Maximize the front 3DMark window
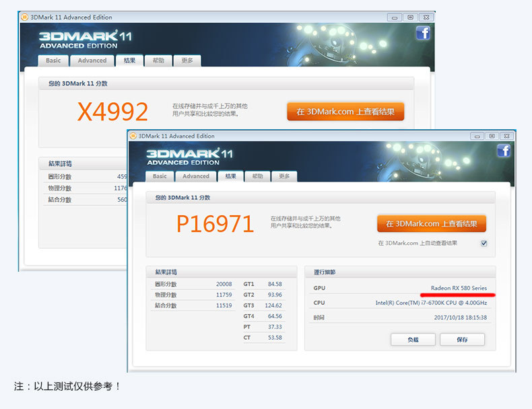The height and width of the screenshot is (409, 532). click(492, 136)
